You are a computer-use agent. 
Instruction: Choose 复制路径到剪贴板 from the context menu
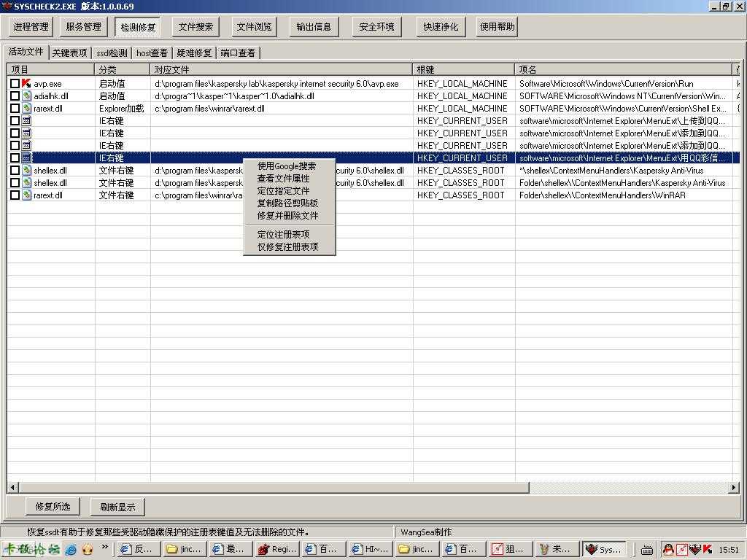point(289,203)
